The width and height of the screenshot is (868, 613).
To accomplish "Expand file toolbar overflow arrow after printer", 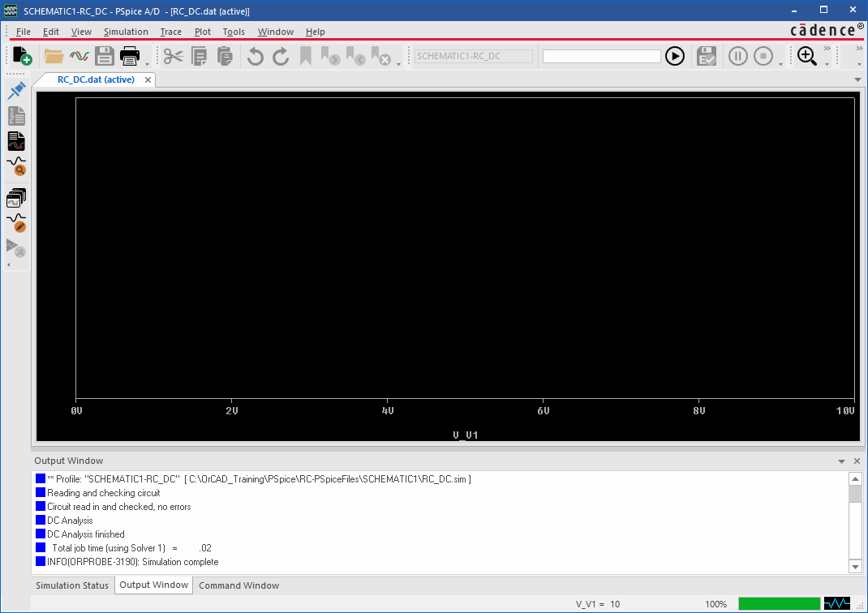I will coord(148,64).
